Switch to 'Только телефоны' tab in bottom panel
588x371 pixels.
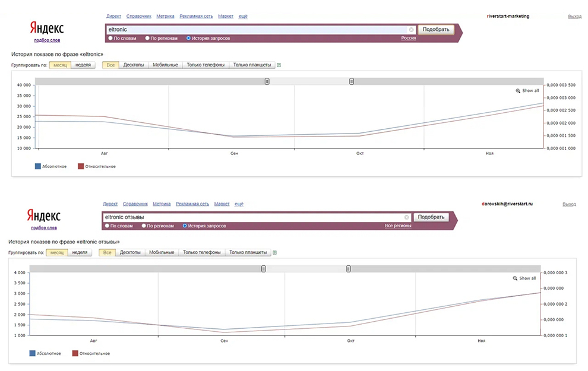pyautogui.click(x=202, y=253)
